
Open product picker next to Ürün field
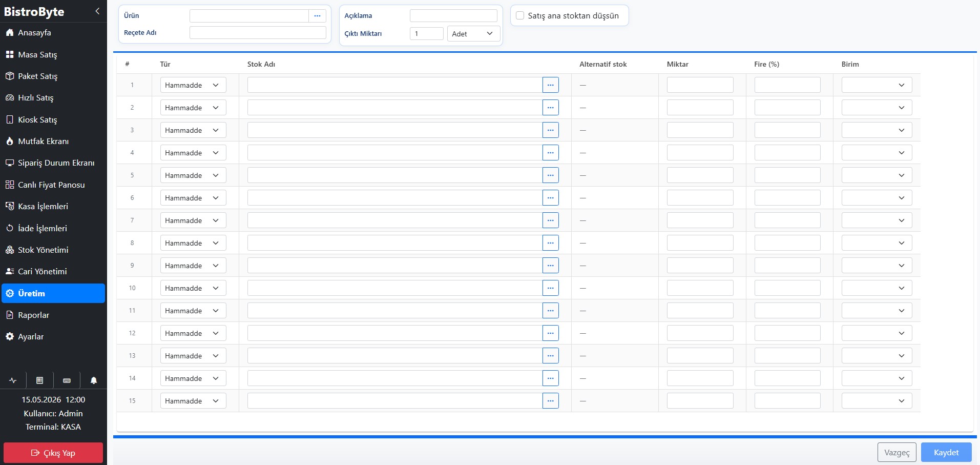(x=317, y=16)
